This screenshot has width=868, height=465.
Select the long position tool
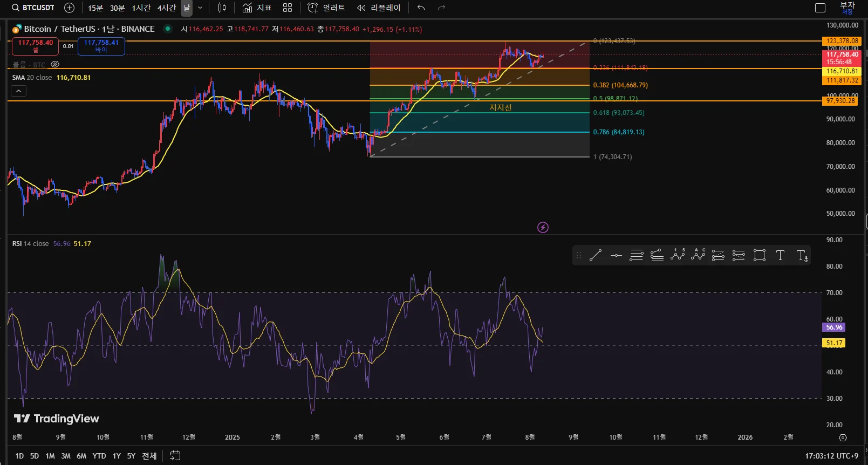tap(718, 255)
